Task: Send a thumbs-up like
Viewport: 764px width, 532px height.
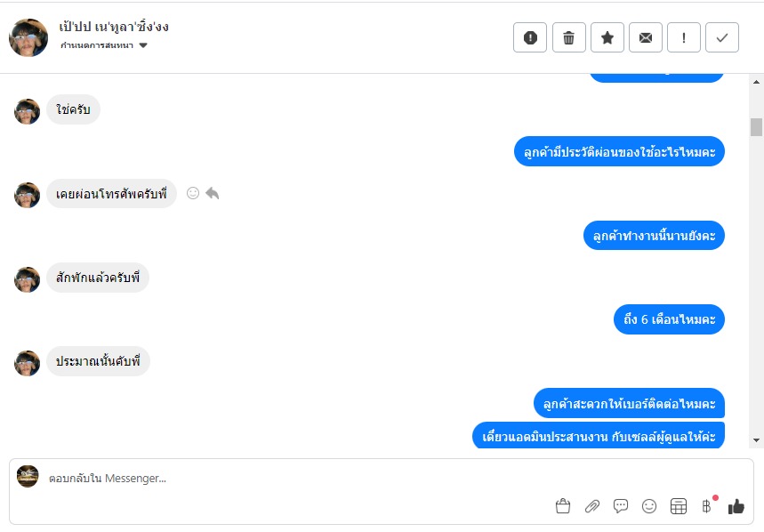Action: [x=736, y=507]
